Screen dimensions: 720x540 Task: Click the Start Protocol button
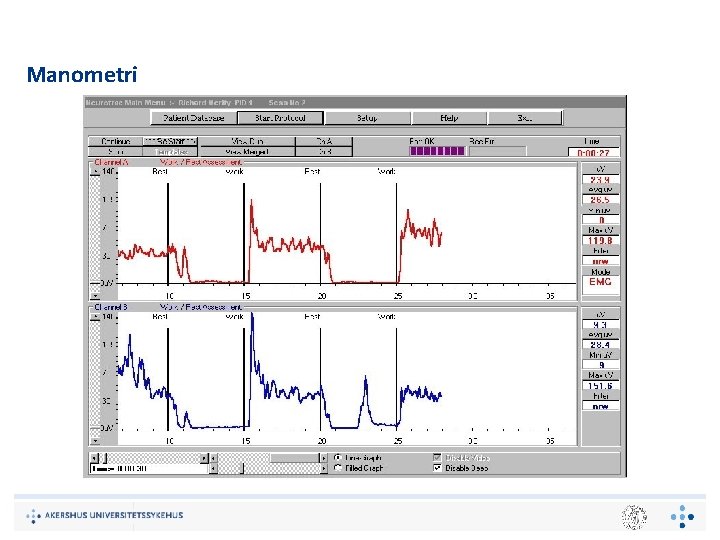[280, 118]
